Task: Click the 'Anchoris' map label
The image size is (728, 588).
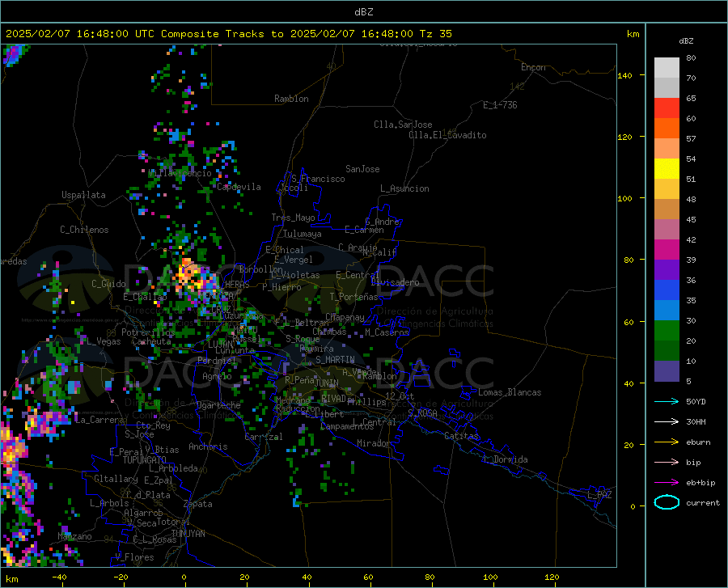Action: pyautogui.click(x=208, y=447)
